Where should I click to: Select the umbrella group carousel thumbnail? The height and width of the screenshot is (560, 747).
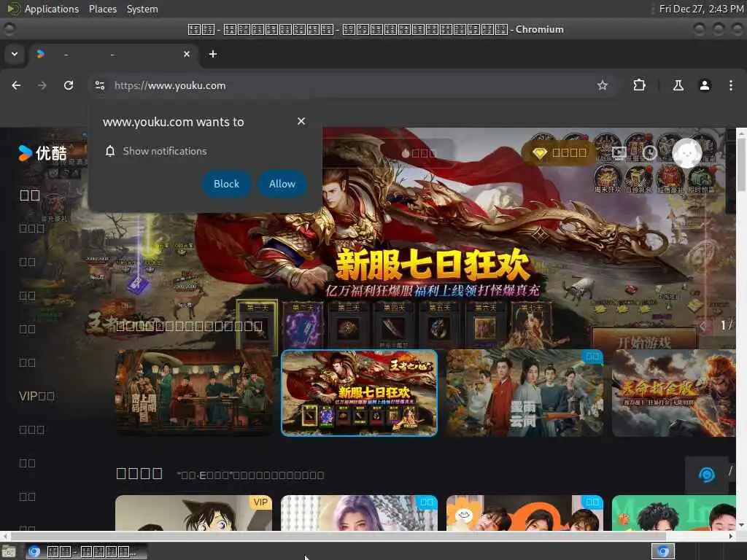tap(525, 393)
